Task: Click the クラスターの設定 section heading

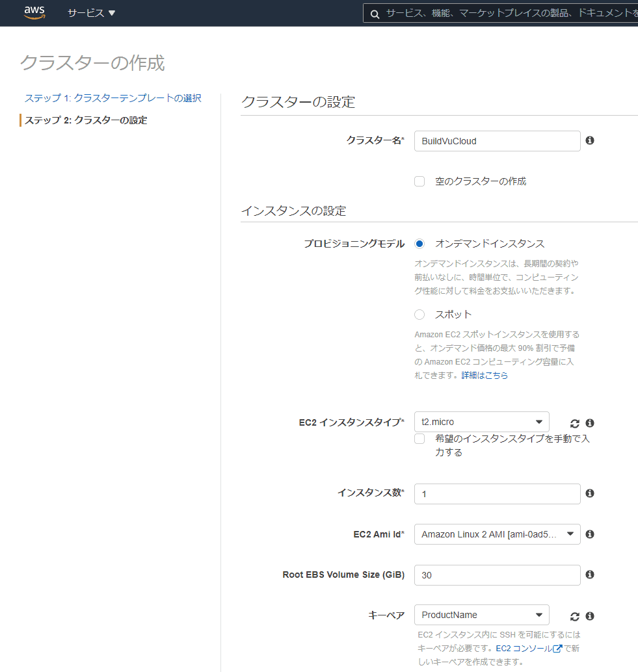Action: click(298, 102)
